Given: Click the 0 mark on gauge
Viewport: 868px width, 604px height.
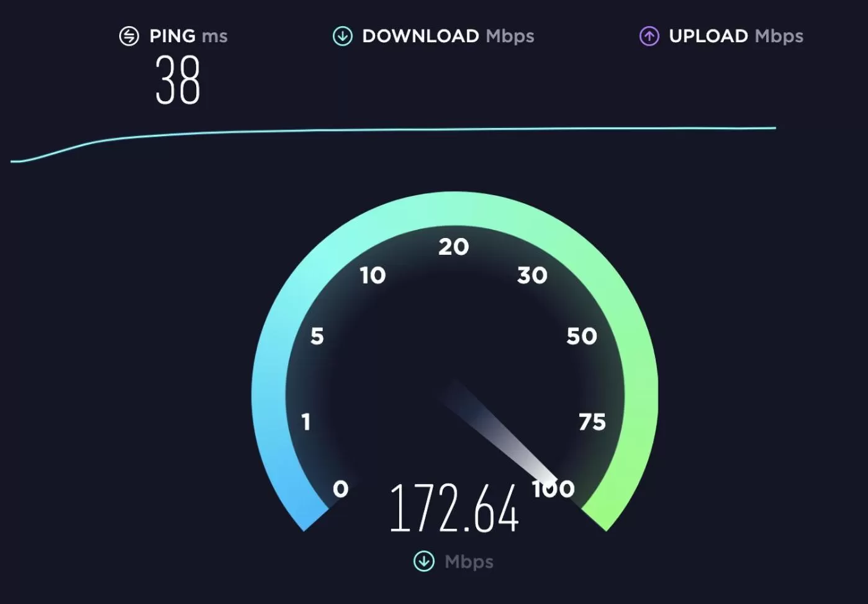Looking at the screenshot, I should 341,489.
